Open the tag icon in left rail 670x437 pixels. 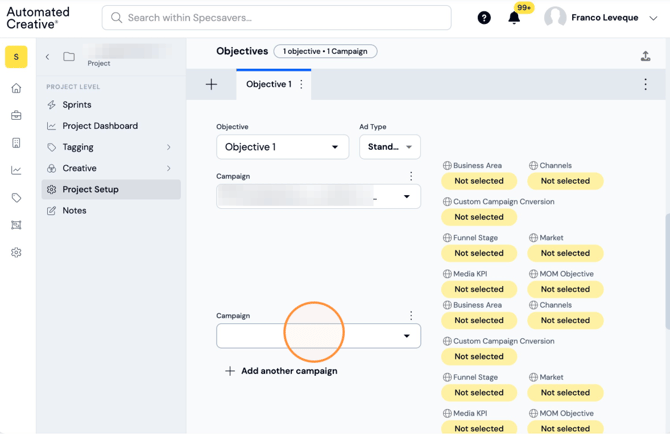[x=16, y=197]
